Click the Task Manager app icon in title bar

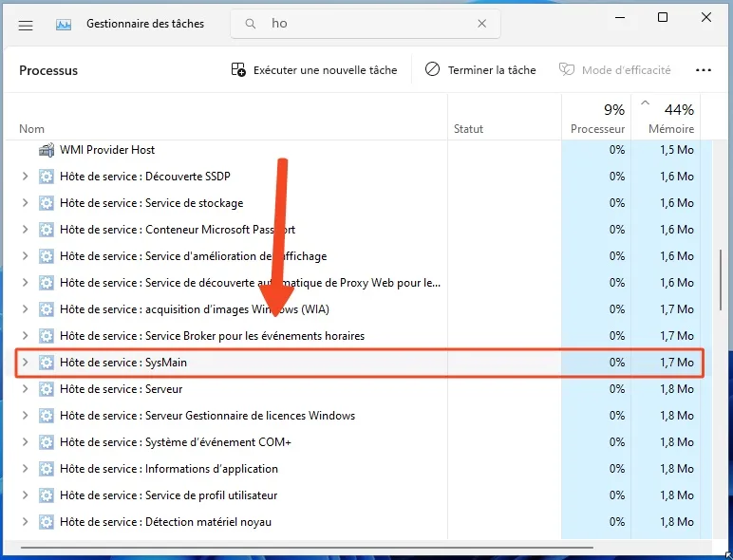(64, 26)
